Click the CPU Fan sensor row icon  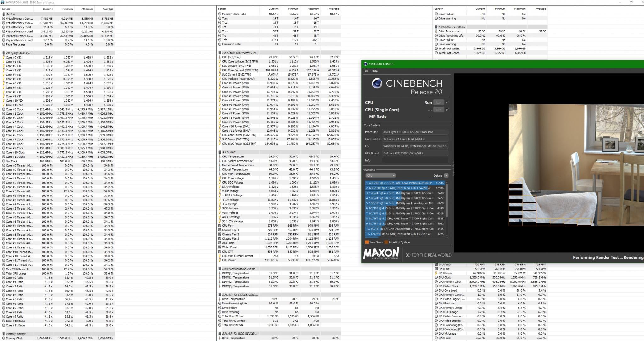(x=219, y=225)
